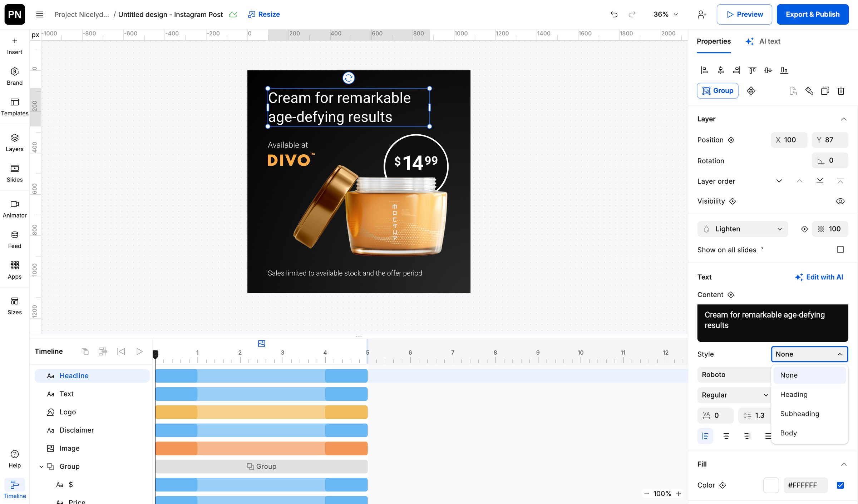Open the Layers panel
858x504 pixels.
tap(15, 143)
